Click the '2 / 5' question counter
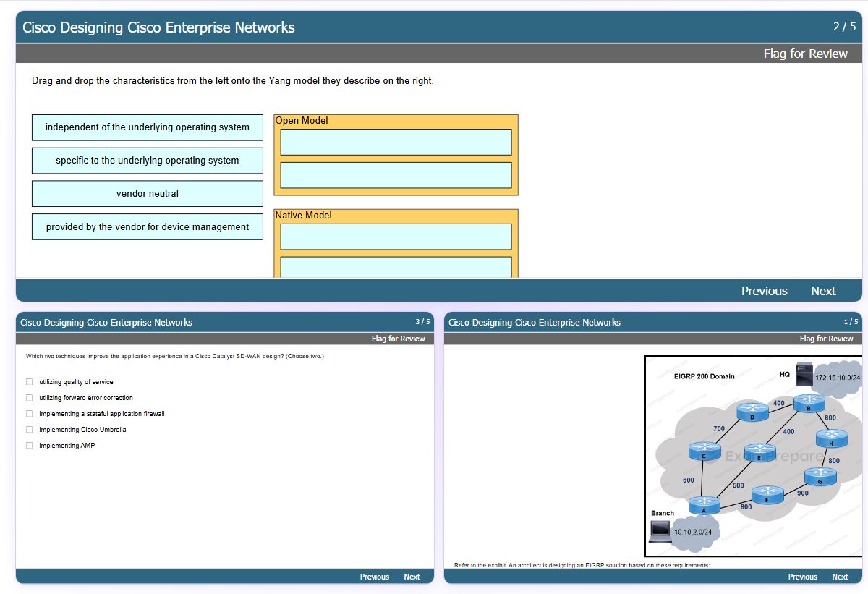This screenshot has height=594, width=868. pos(844,27)
